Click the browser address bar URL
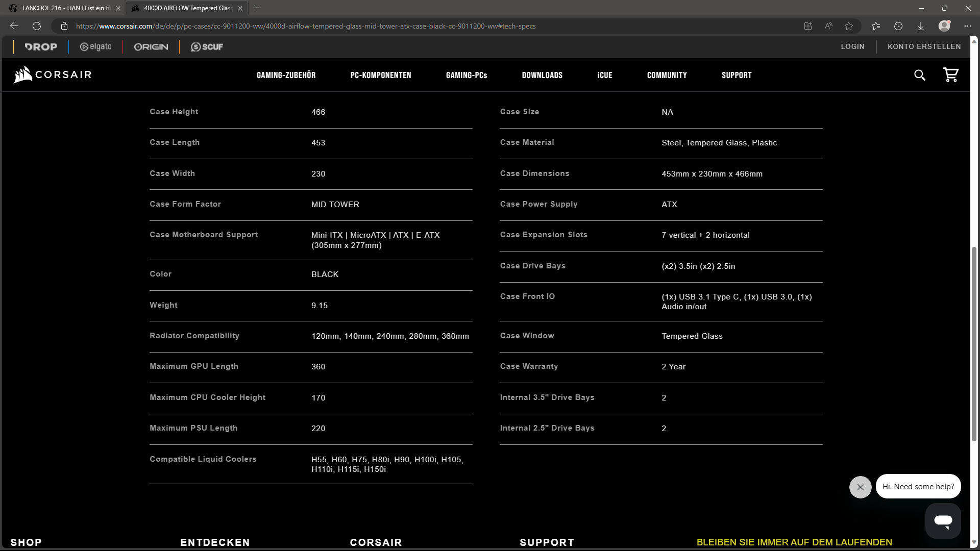980x551 pixels. tap(305, 26)
